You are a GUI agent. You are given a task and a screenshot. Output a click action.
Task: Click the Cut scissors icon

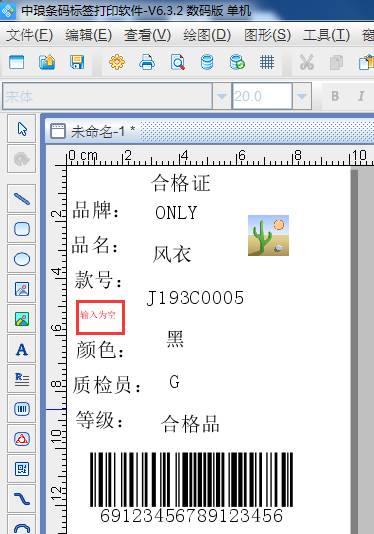(307, 62)
